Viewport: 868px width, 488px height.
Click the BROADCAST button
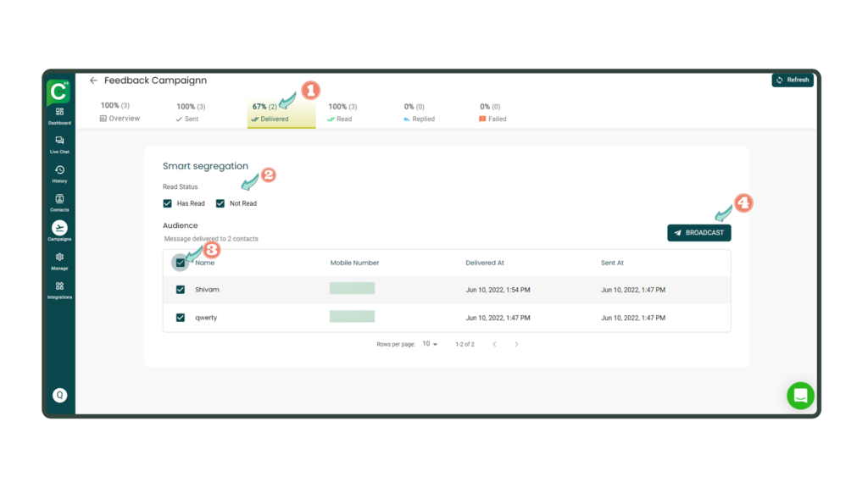(x=698, y=232)
